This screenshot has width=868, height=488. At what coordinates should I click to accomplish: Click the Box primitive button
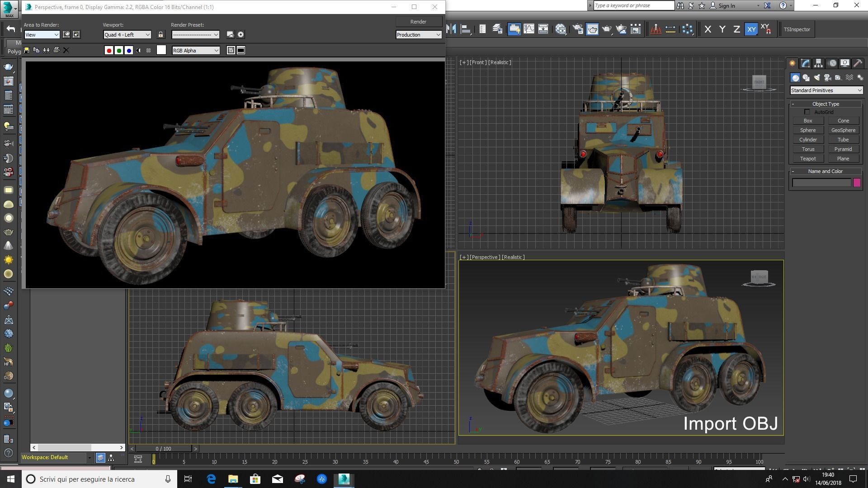808,121
